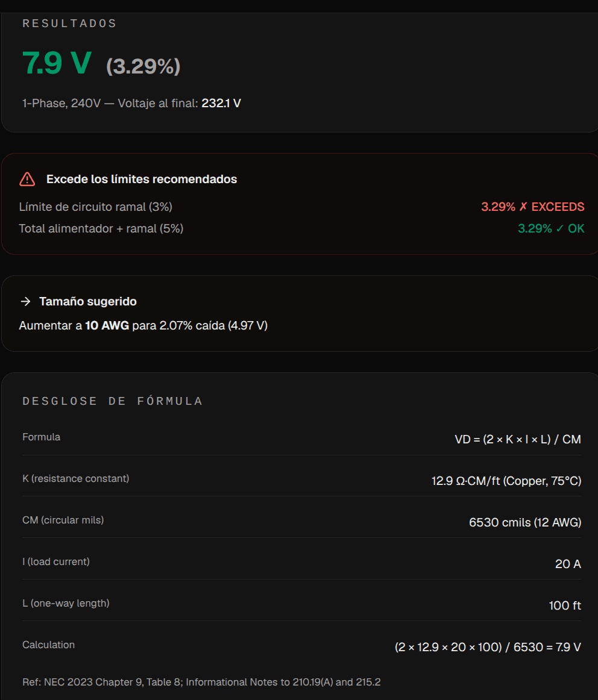598x700 pixels.
Task: Click the NEC 2023 Chapter 9 reference note
Action: coord(201,682)
